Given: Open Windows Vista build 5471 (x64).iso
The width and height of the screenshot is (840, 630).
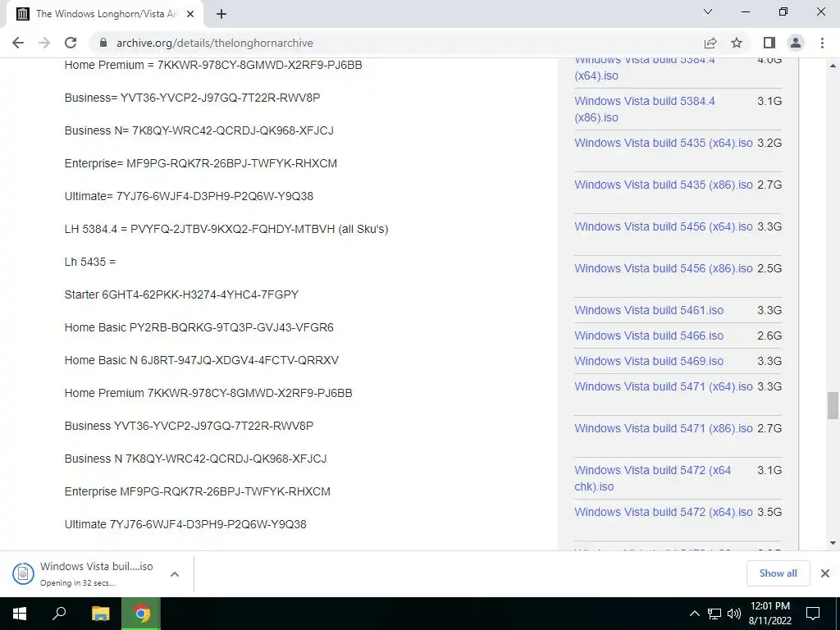Looking at the screenshot, I should click(663, 387).
